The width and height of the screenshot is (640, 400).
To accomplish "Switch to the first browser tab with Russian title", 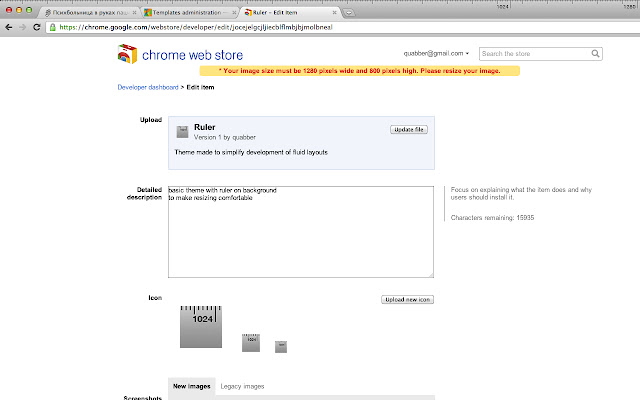I will coord(91,13).
